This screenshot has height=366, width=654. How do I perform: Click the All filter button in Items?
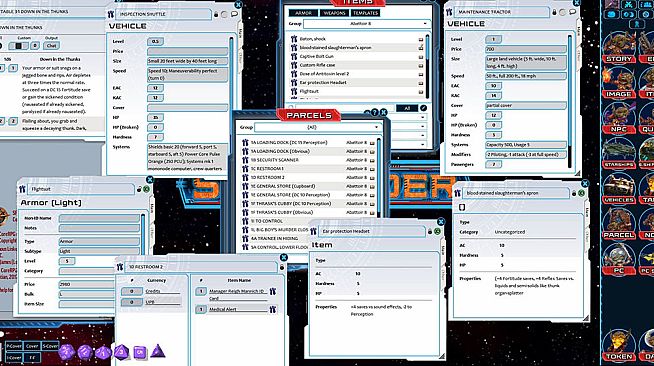[407, 108]
